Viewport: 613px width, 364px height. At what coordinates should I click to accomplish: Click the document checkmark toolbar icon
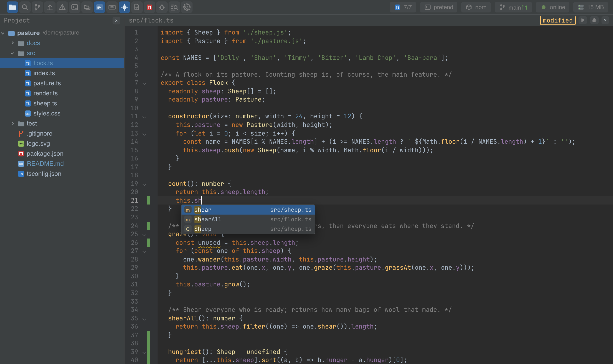[x=137, y=7]
